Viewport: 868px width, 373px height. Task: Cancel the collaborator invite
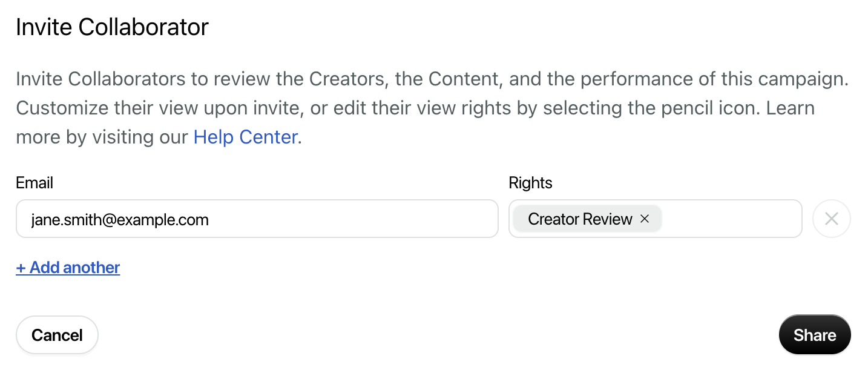(57, 335)
